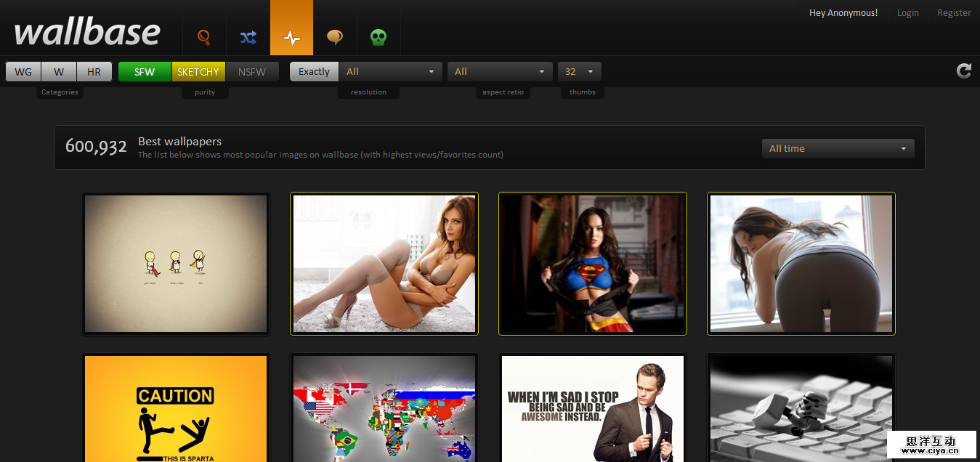Image resolution: width=980 pixels, height=462 pixels.
Task: Click the Register link
Action: pyautogui.click(x=954, y=12)
